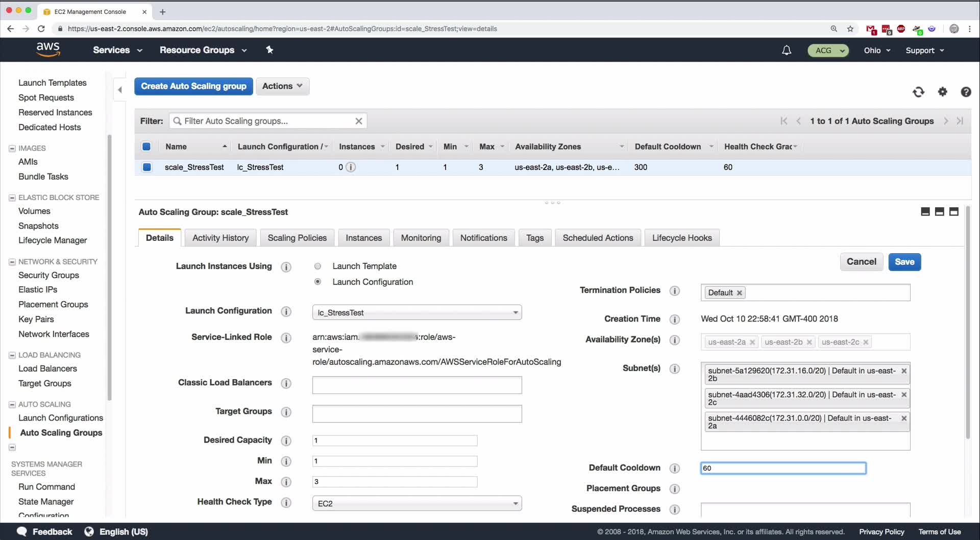Collapse the left navigation pane arrow

(120, 90)
